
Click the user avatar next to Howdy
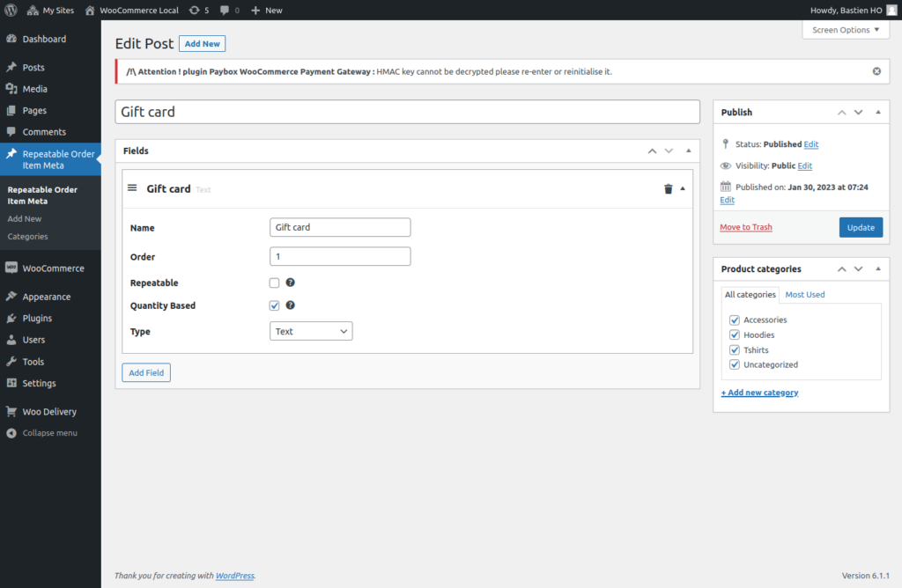point(891,10)
